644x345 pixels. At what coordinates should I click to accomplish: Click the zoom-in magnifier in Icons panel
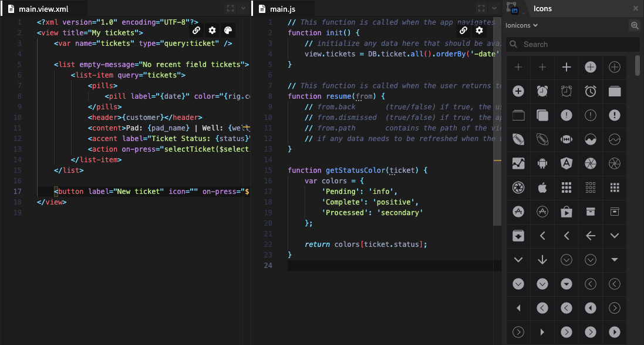(x=634, y=25)
